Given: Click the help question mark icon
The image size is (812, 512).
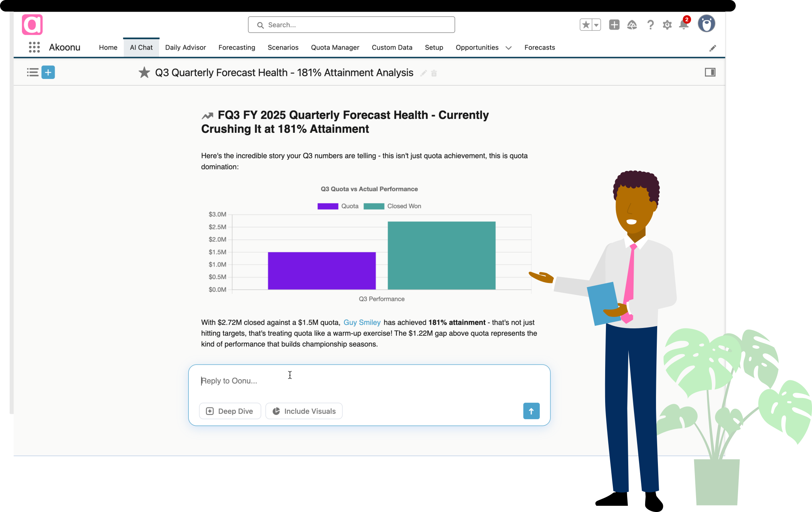Looking at the screenshot, I should (x=650, y=25).
